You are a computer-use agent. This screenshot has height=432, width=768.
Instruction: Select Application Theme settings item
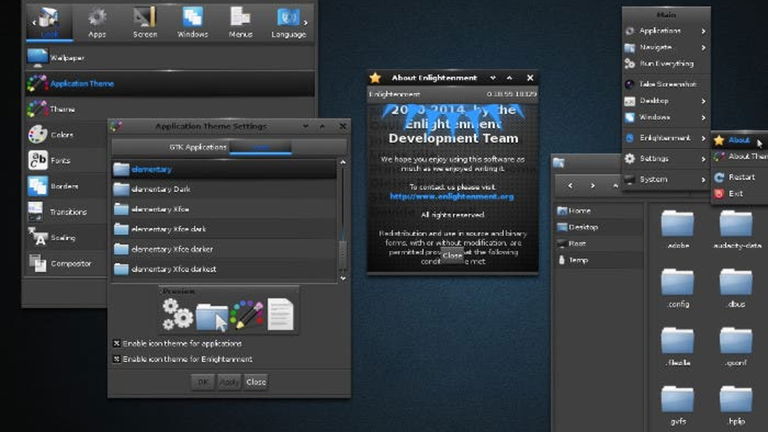point(170,83)
